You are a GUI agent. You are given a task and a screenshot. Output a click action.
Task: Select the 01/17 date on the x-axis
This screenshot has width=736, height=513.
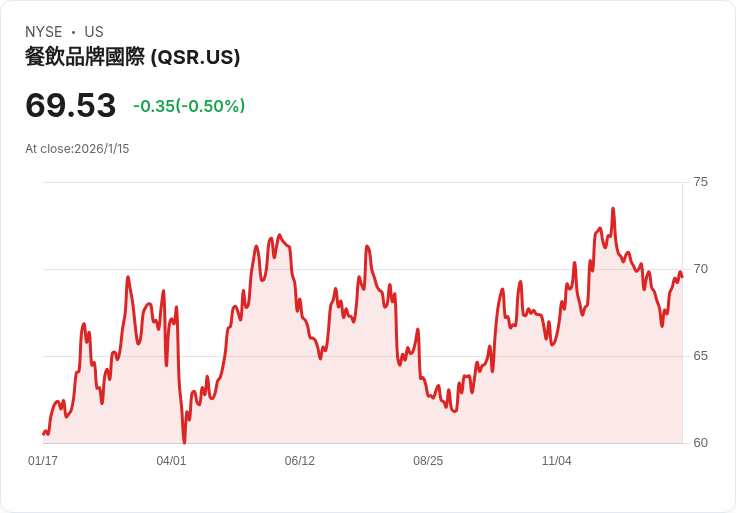click(43, 461)
